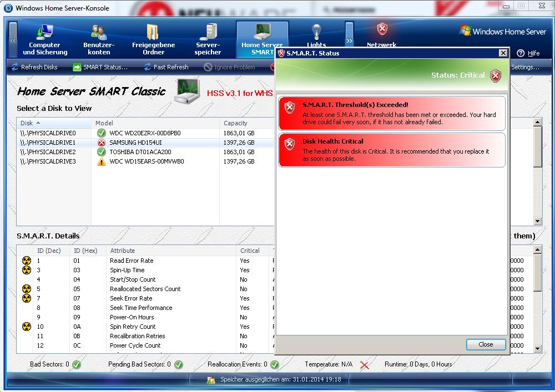Click hazard icon for Spin Retry Count
The height and width of the screenshot is (392, 555).
point(27,327)
